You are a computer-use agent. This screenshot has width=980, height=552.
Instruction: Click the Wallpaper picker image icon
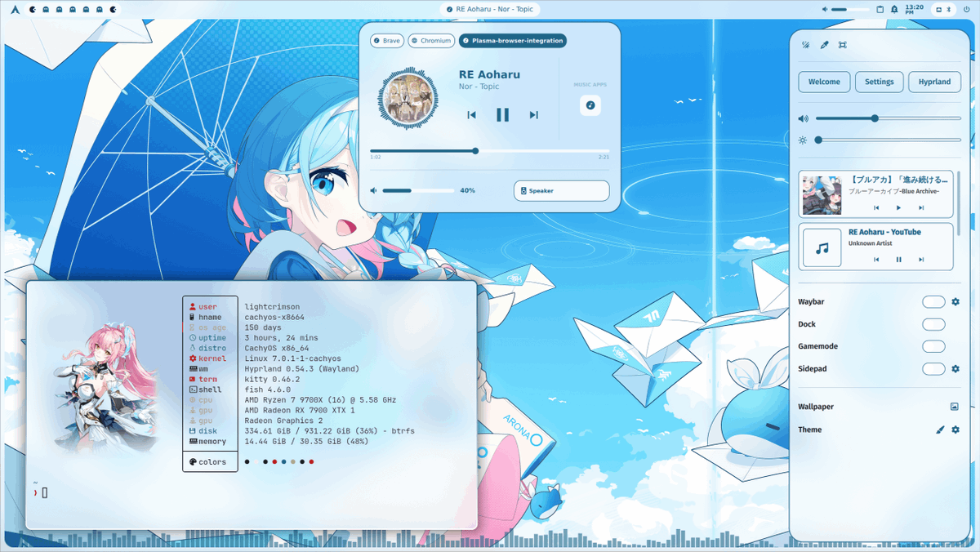tap(954, 407)
